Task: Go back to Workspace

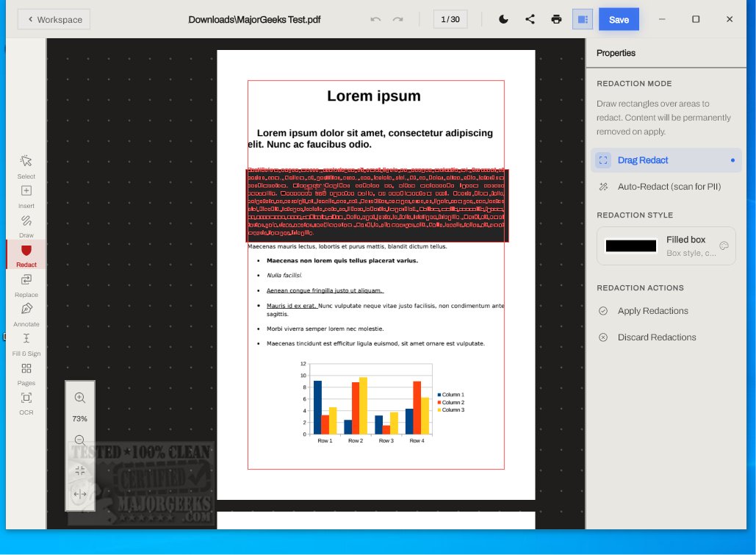Action: tap(54, 19)
